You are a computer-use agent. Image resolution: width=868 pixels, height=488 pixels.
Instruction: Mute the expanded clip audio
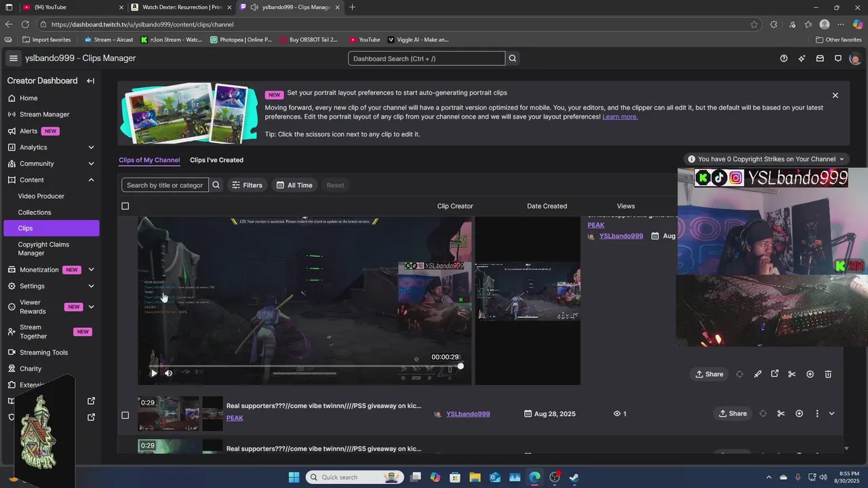coord(169,373)
